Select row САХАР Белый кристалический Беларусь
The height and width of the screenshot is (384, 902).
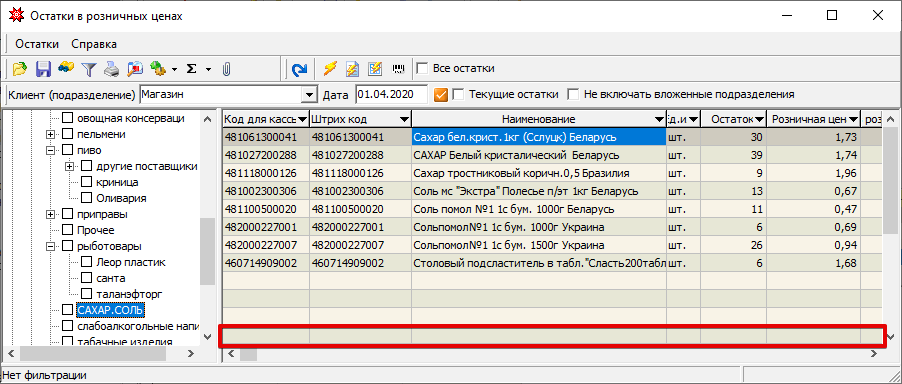click(x=552, y=156)
